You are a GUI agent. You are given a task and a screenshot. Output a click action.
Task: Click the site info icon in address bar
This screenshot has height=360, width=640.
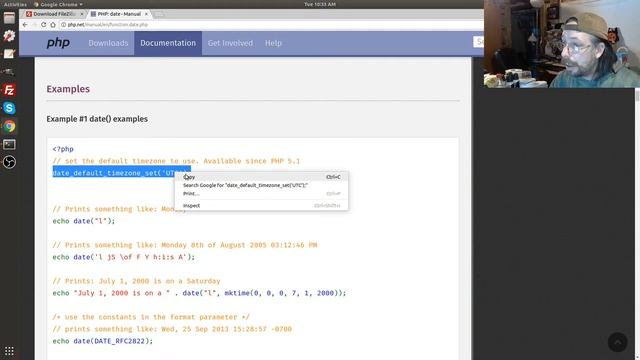[x=63, y=25]
